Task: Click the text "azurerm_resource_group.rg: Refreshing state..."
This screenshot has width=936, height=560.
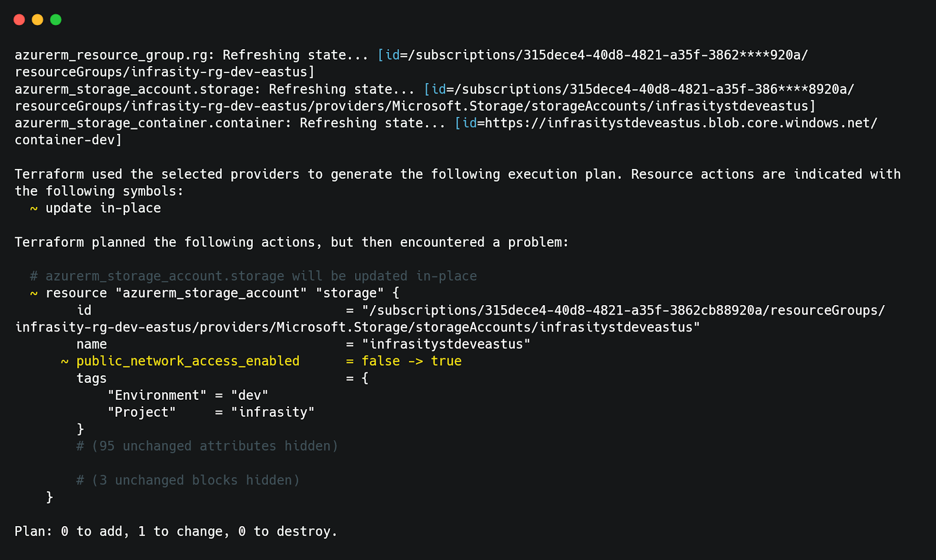Action: [x=191, y=55]
